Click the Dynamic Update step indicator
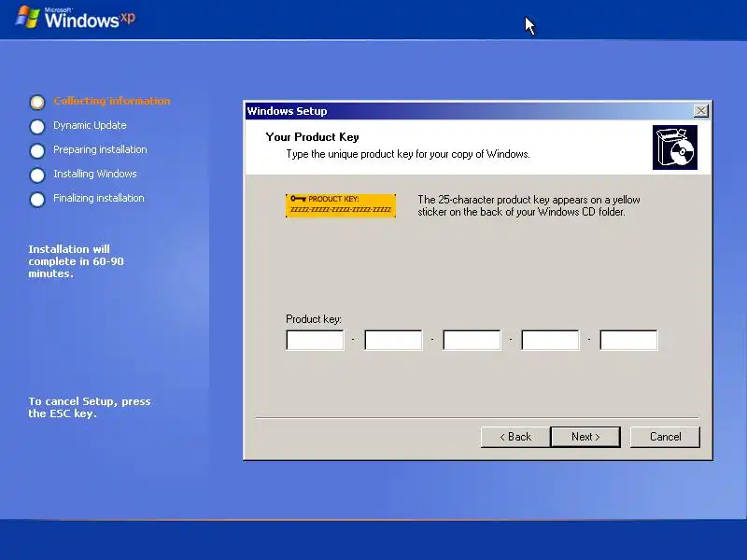This screenshot has height=560, width=747. (37, 126)
